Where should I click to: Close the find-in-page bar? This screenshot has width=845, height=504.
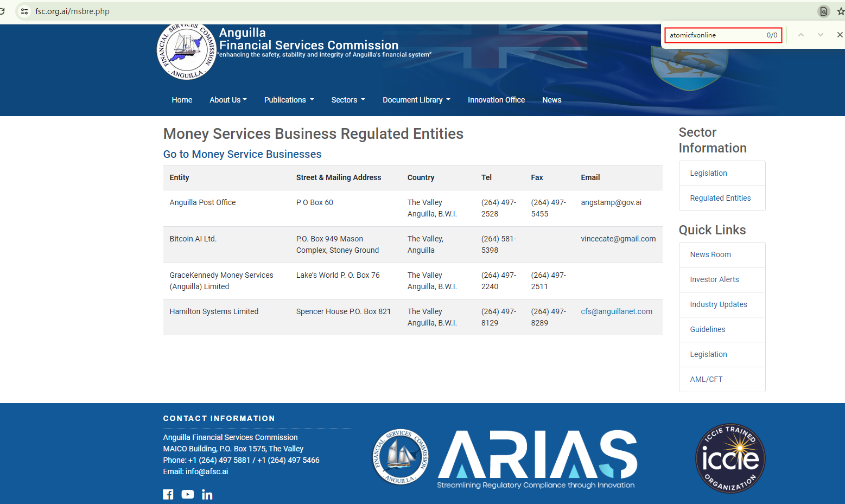tap(840, 35)
